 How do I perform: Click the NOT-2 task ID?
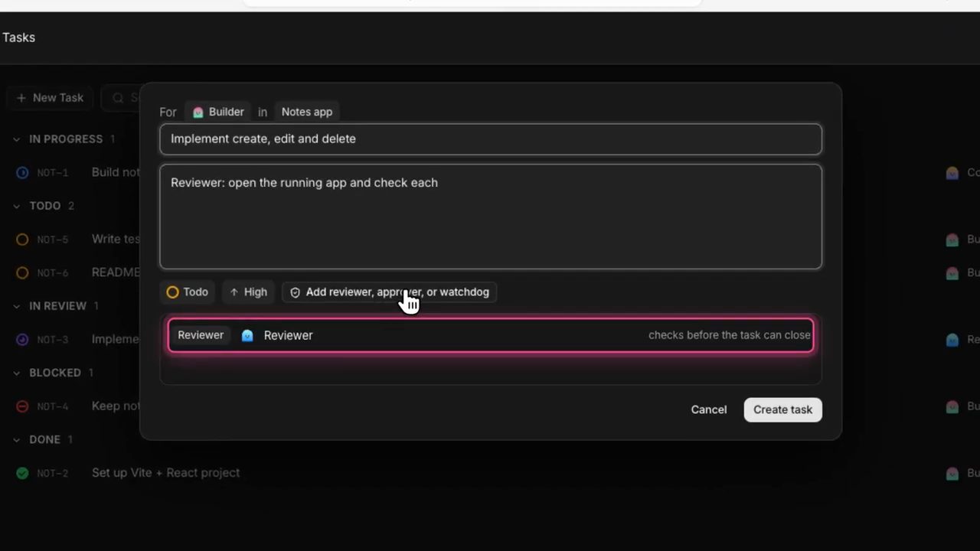53,474
